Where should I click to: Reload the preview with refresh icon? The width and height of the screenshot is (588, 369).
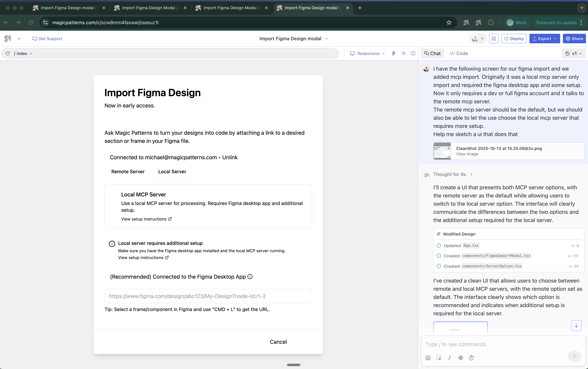(8, 53)
